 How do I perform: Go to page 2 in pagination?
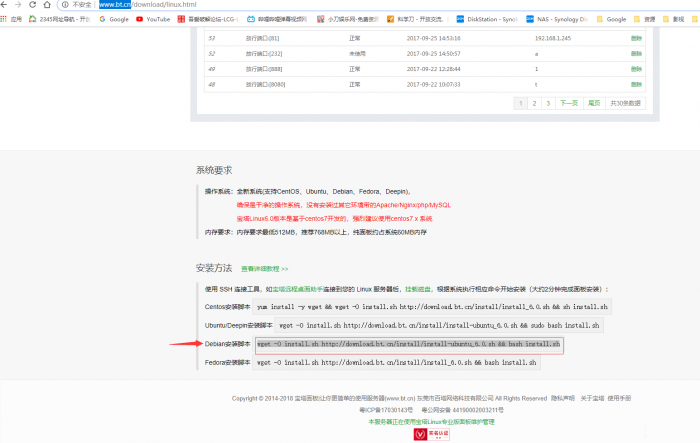(535, 102)
